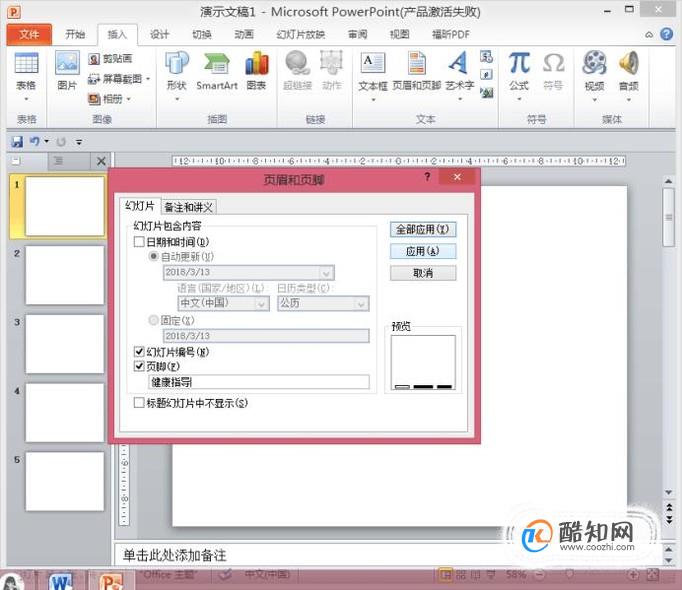Switch to Word in the taskbar
Viewport: 682px width, 590px height.
[x=60, y=581]
